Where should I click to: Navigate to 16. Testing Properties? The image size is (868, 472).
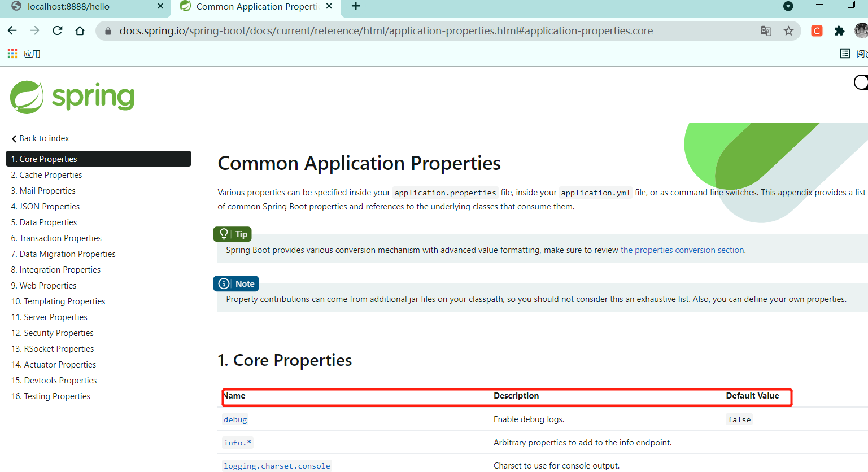pyautogui.click(x=50, y=396)
